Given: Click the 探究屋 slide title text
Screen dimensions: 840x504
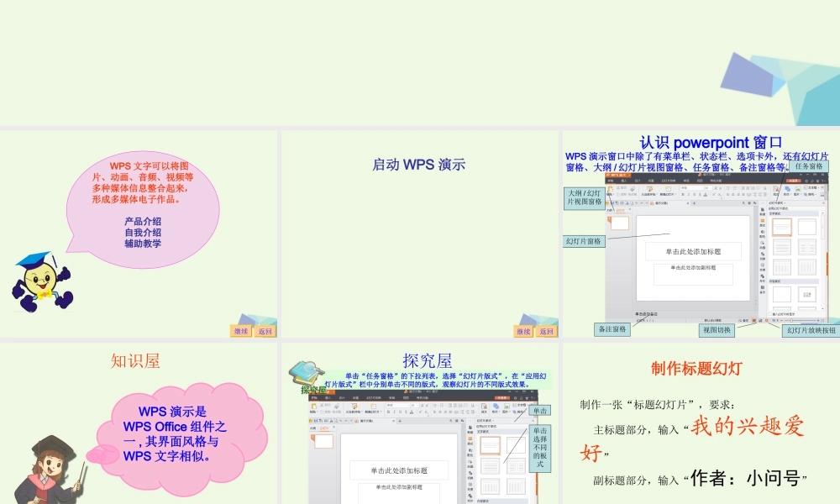Looking at the screenshot, I should click(427, 361).
